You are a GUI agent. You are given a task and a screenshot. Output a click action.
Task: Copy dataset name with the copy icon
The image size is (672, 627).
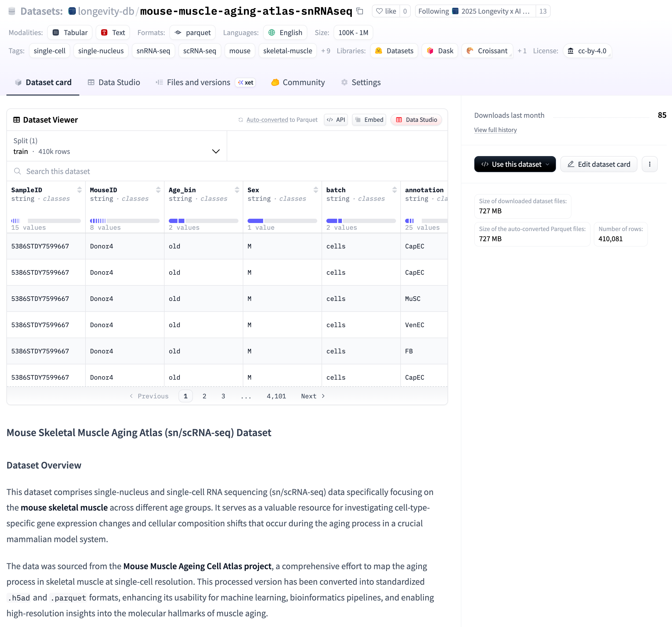pyautogui.click(x=360, y=11)
